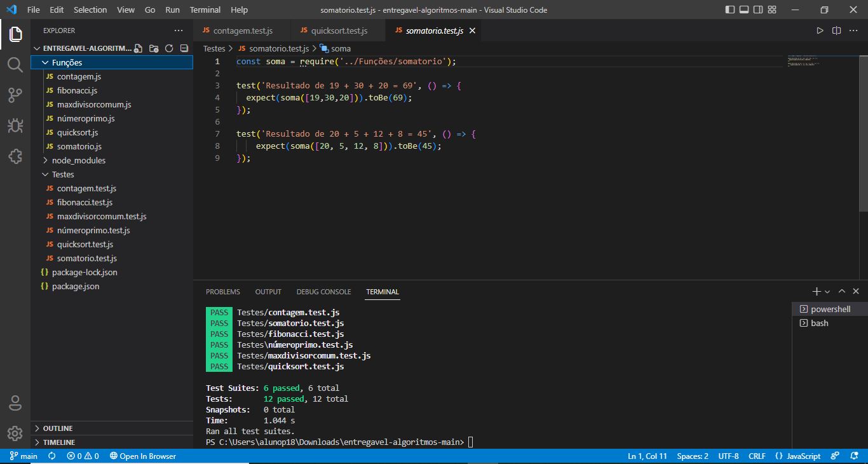
Task: Click the main branch indicator
Action: [23, 456]
